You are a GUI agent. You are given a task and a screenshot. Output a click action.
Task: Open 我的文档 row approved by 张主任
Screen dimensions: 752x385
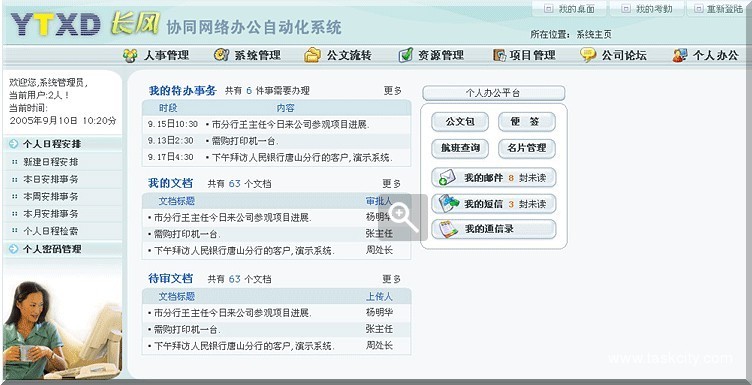click(x=277, y=234)
